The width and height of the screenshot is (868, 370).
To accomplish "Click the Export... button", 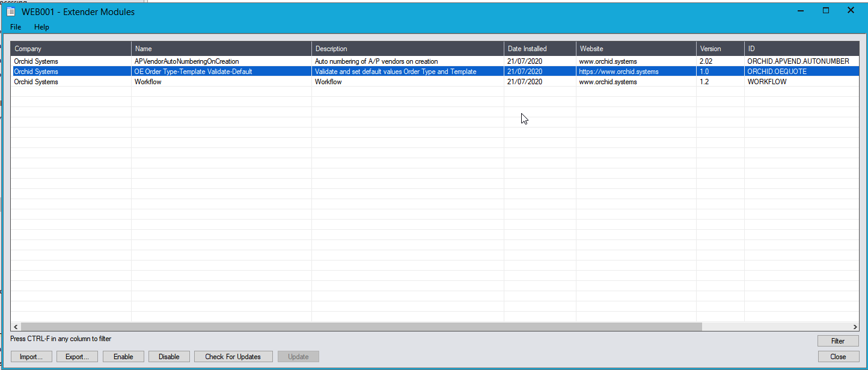I will coord(77,357).
